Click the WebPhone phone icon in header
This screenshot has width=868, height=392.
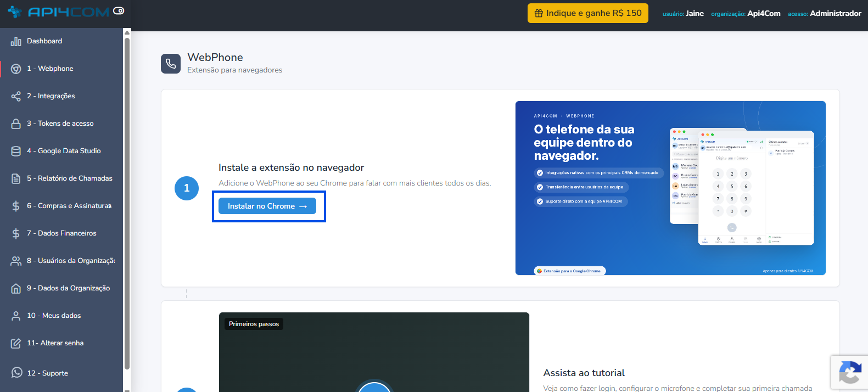pyautogui.click(x=171, y=64)
